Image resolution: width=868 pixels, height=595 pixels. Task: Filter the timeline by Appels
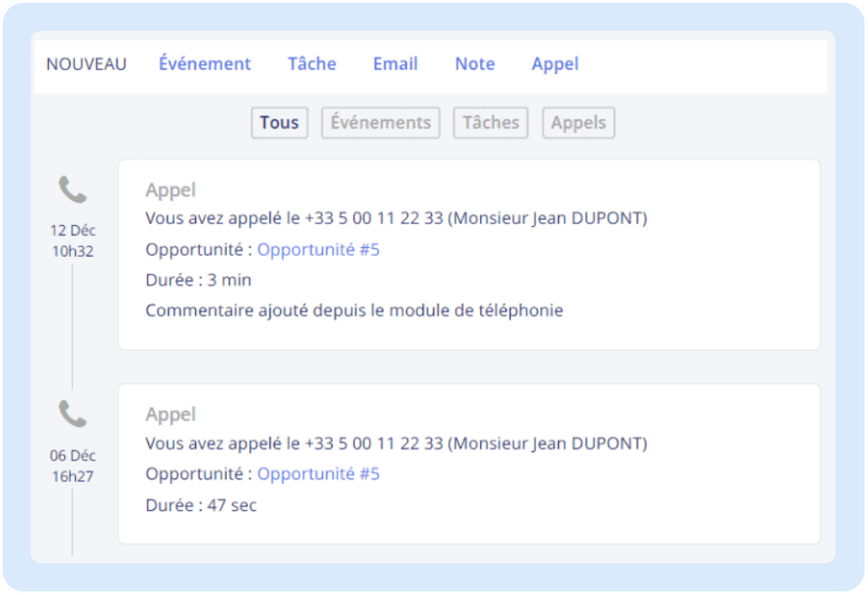click(578, 123)
